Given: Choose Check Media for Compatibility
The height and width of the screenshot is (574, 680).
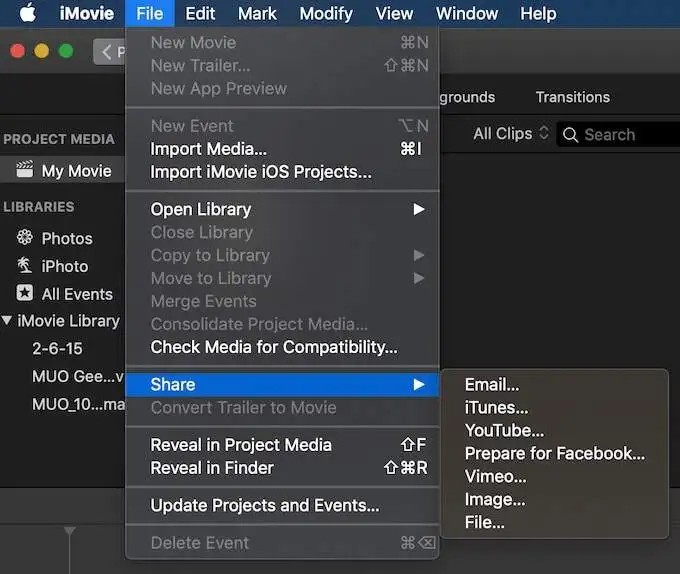Looking at the screenshot, I should point(282,347).
